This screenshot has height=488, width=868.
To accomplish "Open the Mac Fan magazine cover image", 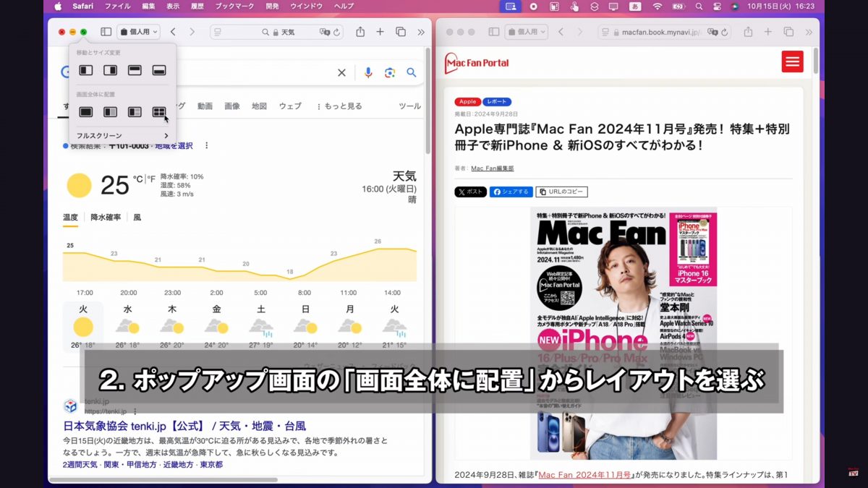I will (x=624, y=333).
